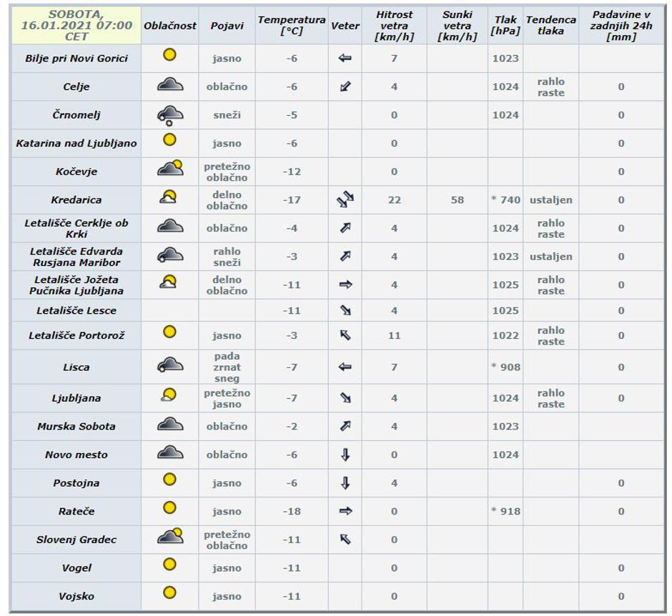Viewport: 672px width, 616px height.
Task: Click the clear sky sun icon for Postojna
Action: [x=169, y=482]
